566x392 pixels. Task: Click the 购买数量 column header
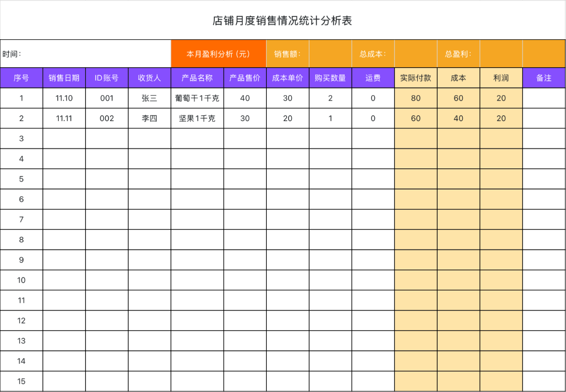pyautogui.click(x=330, y=78)
